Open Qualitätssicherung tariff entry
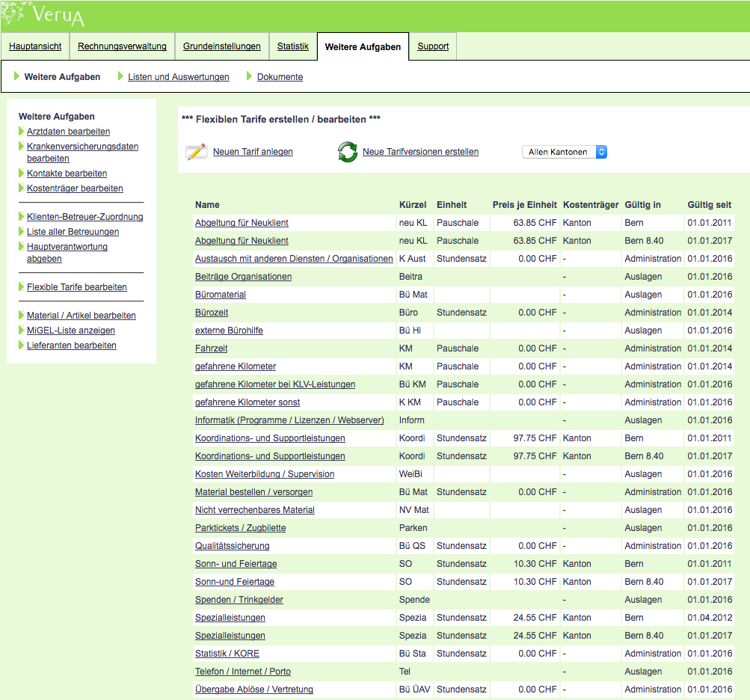Screen dimensions: 750x700 (232, 546)
